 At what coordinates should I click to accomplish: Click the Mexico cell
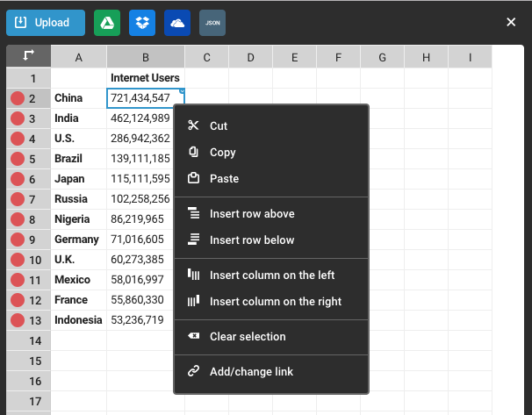tap(79, 280)
